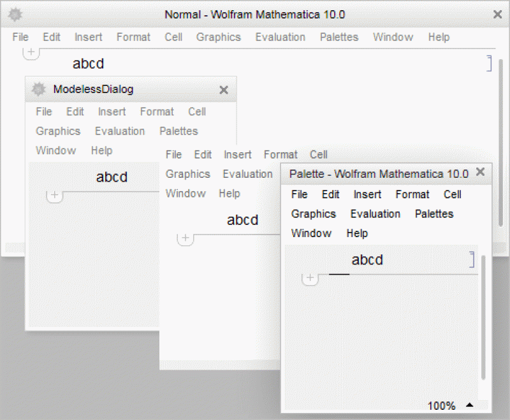Click the 100% magnification indicator
The height and width of the screenshot is (420, 510).
[x=442, y=405]
